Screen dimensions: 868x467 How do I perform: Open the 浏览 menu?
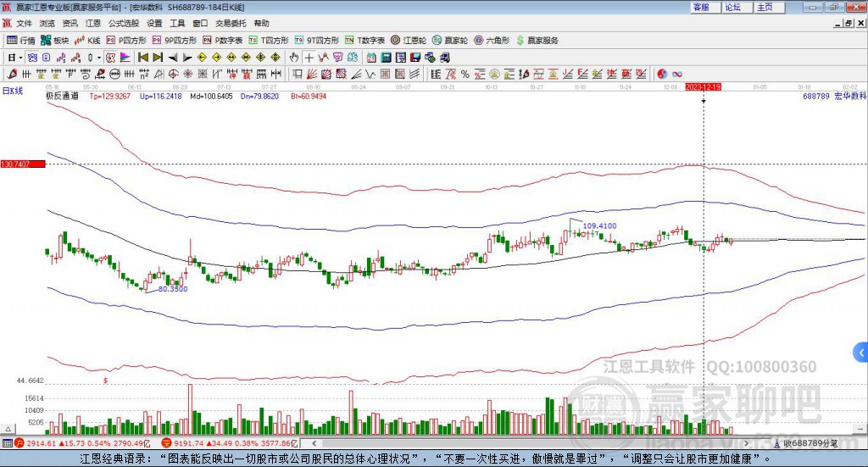tap(47, 23)
